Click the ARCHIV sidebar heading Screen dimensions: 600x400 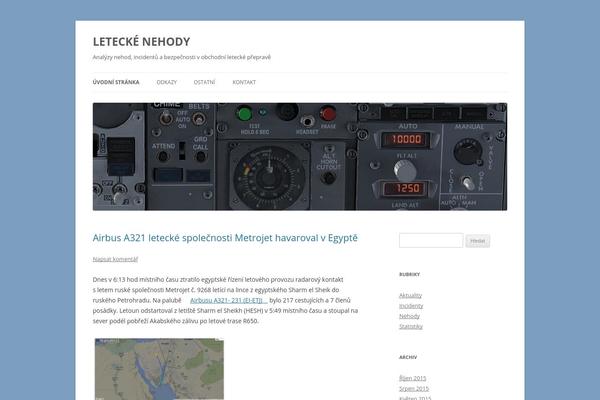(408, 357)
